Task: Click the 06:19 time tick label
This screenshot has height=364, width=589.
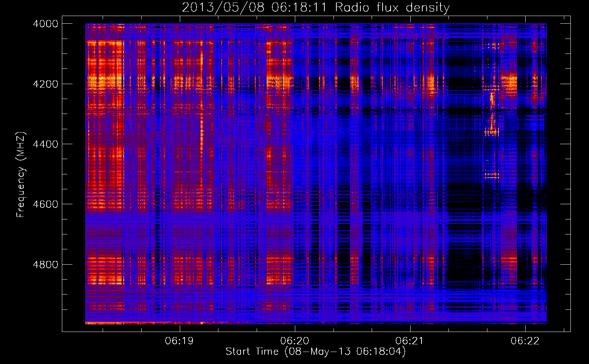Action: 179,341
